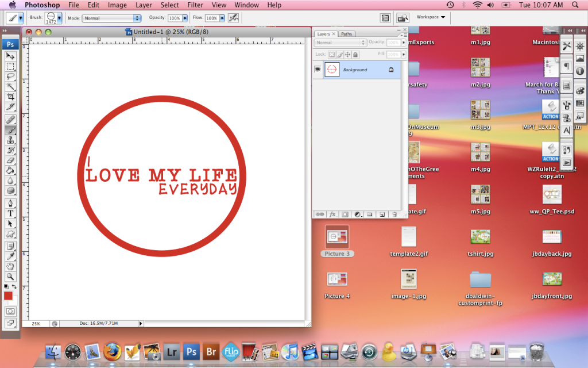Create new fill or adjustment layer
Viewport: 588px width, 368px height.
357,214
